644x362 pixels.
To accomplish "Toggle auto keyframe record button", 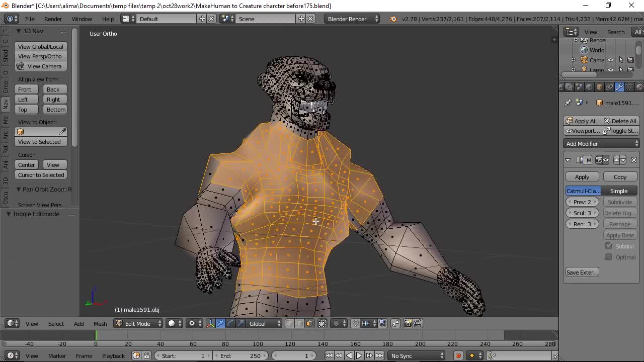I will point(458,355).
